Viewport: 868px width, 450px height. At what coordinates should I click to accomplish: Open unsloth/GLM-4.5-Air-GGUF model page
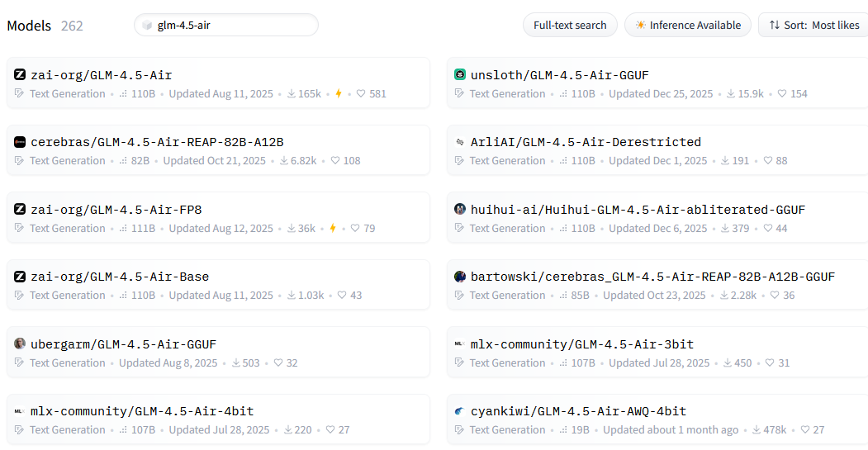coord(559,75)
